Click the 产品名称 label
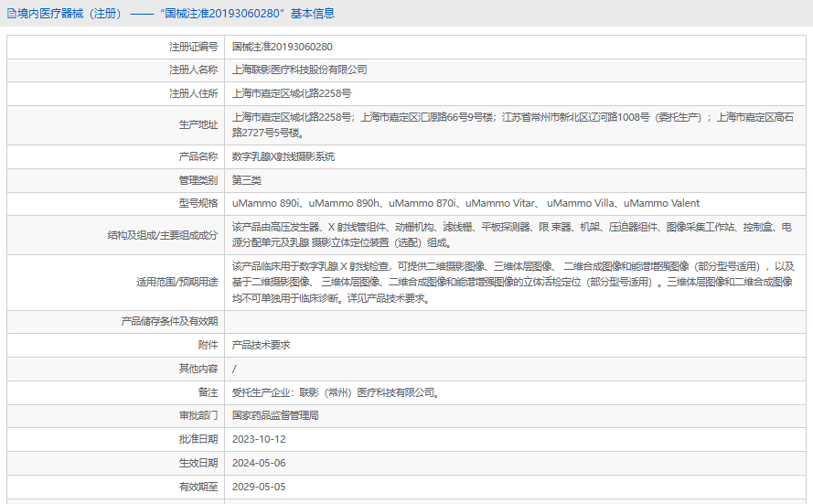Screen dimensions: 813x504 coord(198,156)
